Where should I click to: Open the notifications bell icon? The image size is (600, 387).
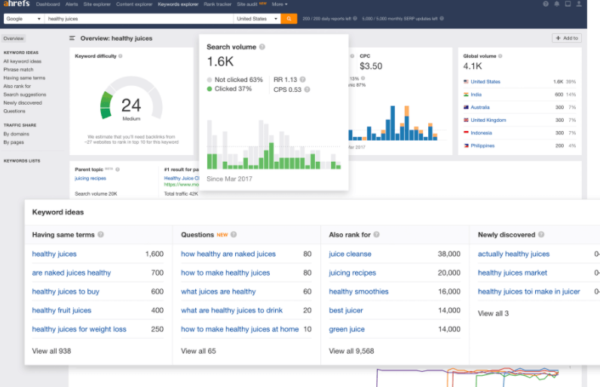point(557,4)
